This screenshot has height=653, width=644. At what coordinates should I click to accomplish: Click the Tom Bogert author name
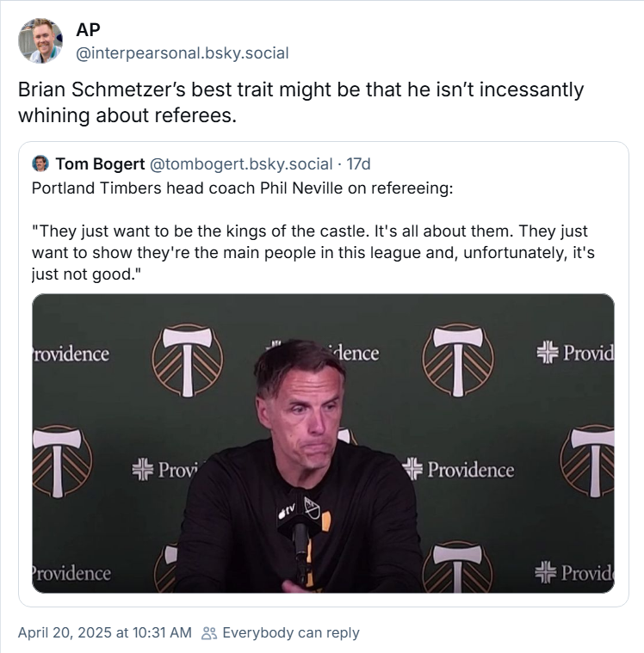pos(100,163)
